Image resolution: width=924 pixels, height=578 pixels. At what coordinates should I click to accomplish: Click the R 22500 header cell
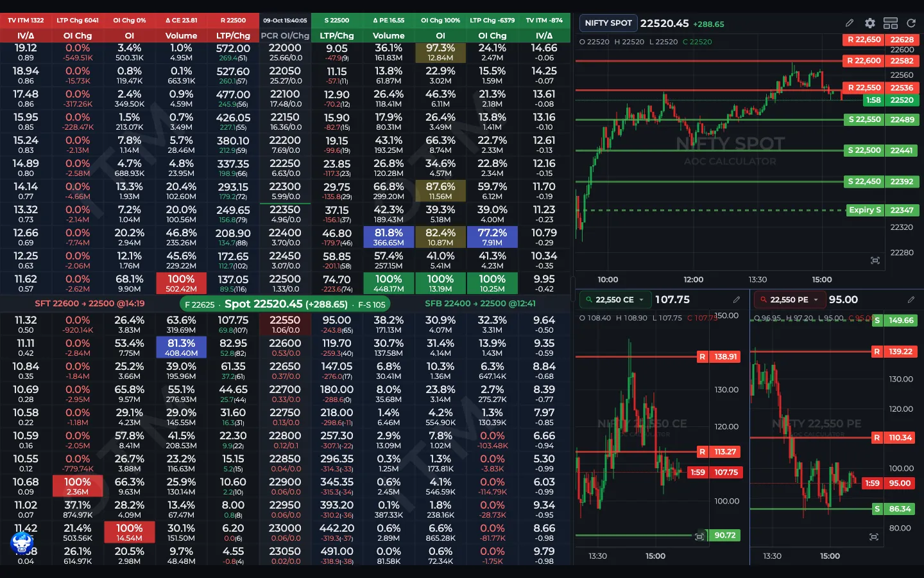(233, 21)
